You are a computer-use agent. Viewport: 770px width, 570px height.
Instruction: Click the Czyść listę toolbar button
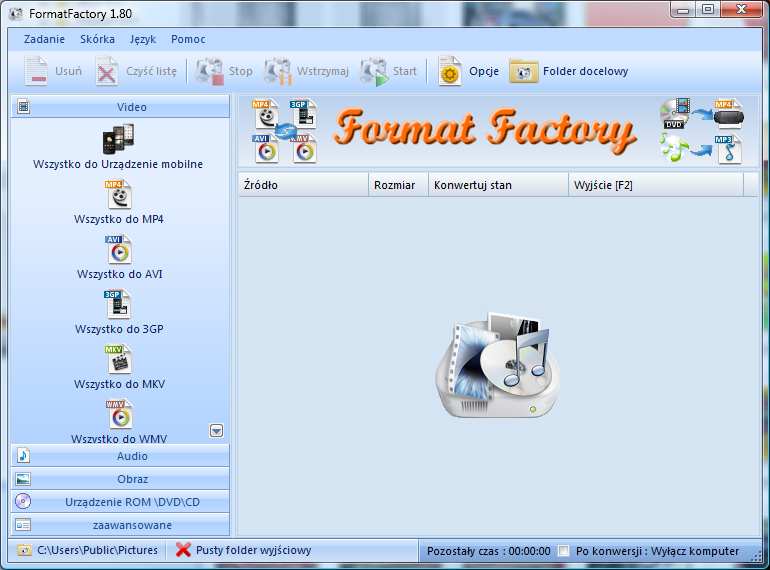[x=136, y=72]
